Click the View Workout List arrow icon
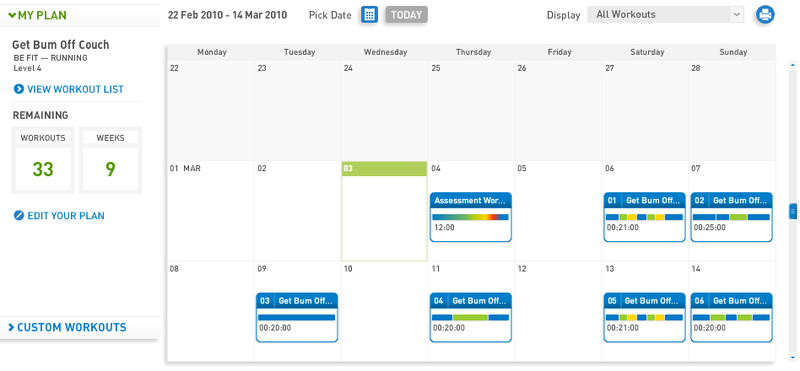 click(19, 89)
